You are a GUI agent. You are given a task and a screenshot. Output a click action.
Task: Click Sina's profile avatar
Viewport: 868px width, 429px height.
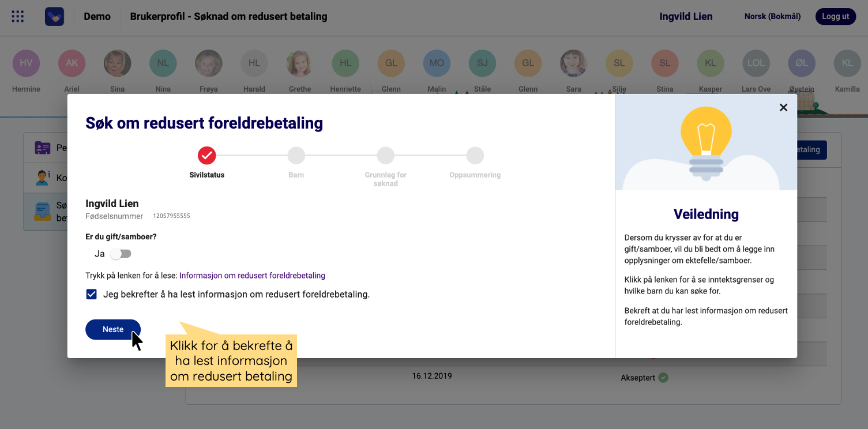(x=117, y=63)
